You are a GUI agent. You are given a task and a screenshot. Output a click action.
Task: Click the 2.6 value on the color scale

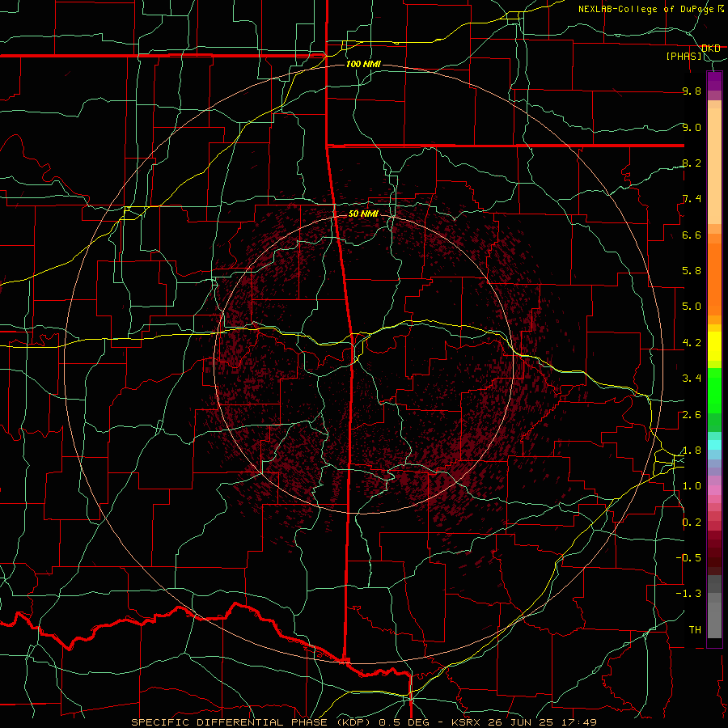pyautogui.click(x=692, y=415)
